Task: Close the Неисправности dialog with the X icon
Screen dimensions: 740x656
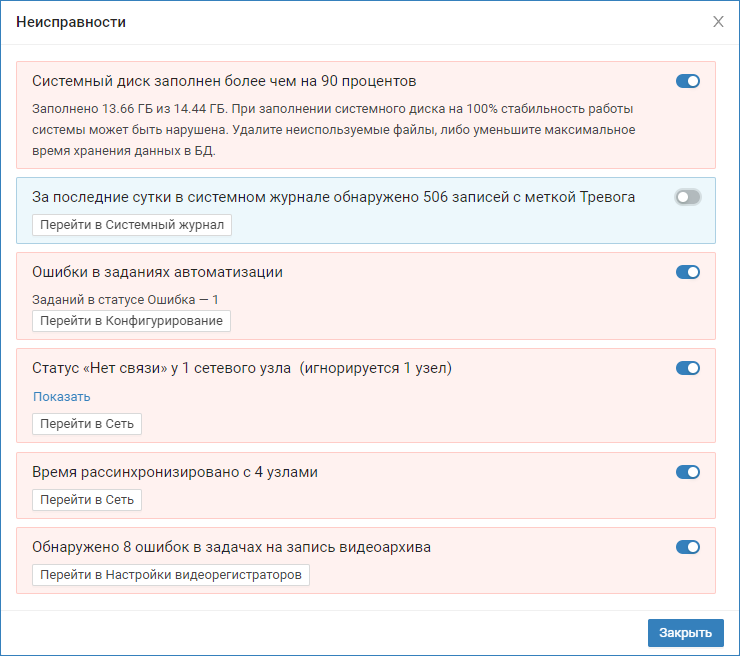Action: pyautogui.click(x=718, y=22)
